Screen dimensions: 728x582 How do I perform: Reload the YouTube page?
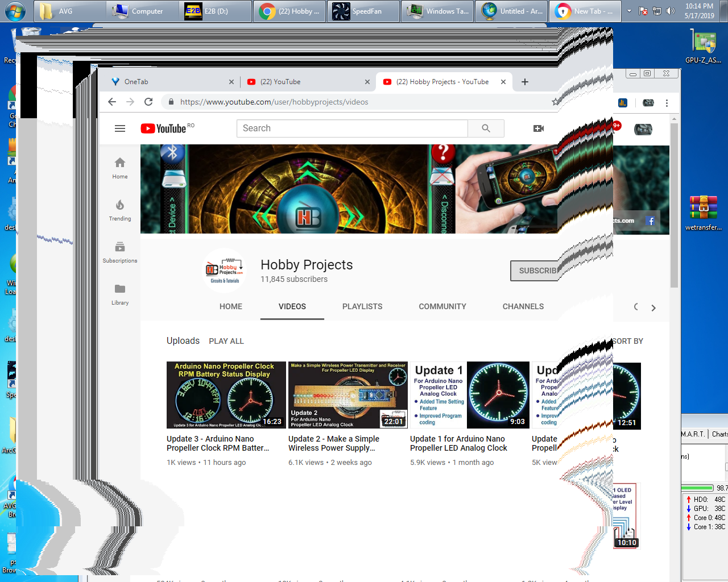pyautogui.click(x=148, y=102)
